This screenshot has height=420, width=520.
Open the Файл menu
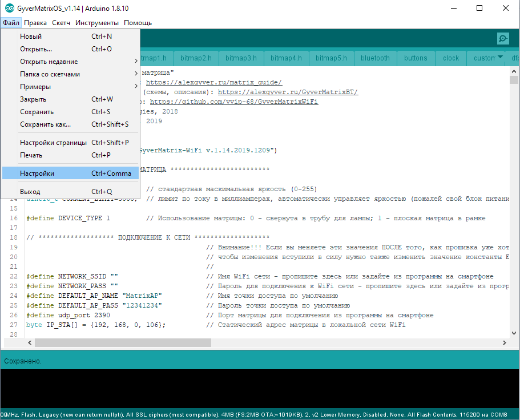pyautogui.click(x=11, y=23)
